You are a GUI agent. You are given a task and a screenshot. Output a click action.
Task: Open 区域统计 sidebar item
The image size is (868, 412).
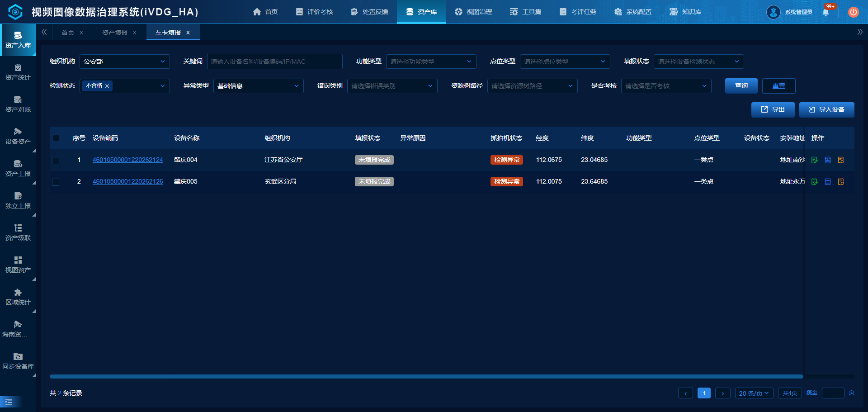click(x=18, y=297)
